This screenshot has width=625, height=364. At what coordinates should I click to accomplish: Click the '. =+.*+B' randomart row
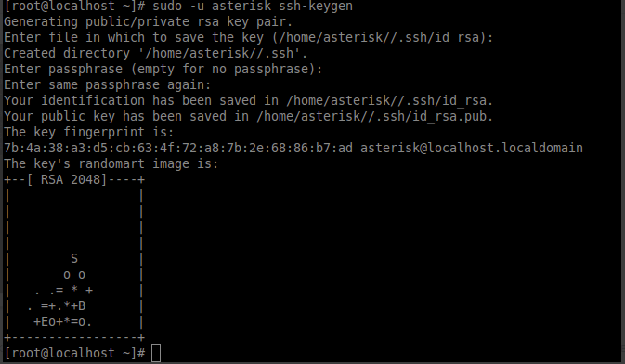(57, 306)
